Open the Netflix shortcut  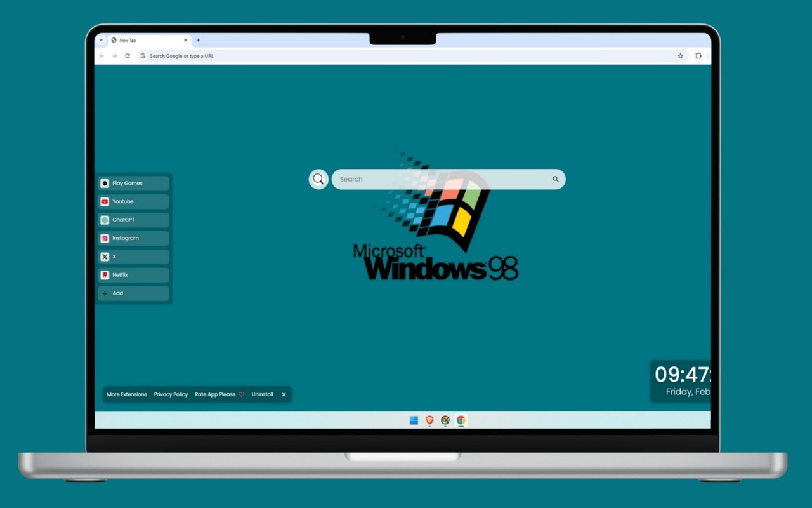133,275
